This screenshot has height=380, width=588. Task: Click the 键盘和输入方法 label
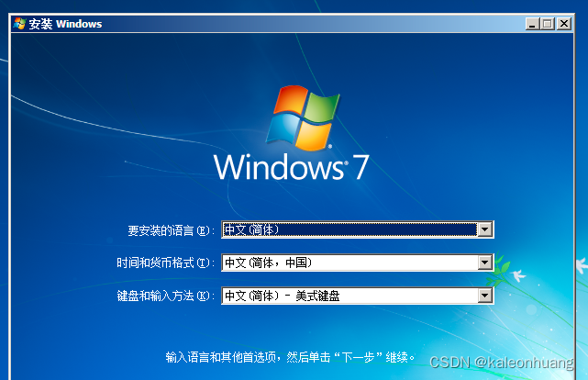pyautogui.click(x=165, y=296)
